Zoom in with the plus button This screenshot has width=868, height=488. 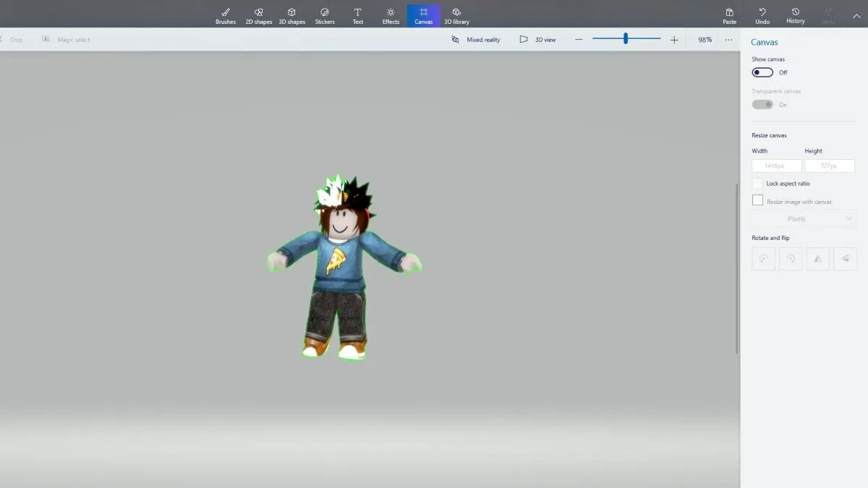pos(674,40)
